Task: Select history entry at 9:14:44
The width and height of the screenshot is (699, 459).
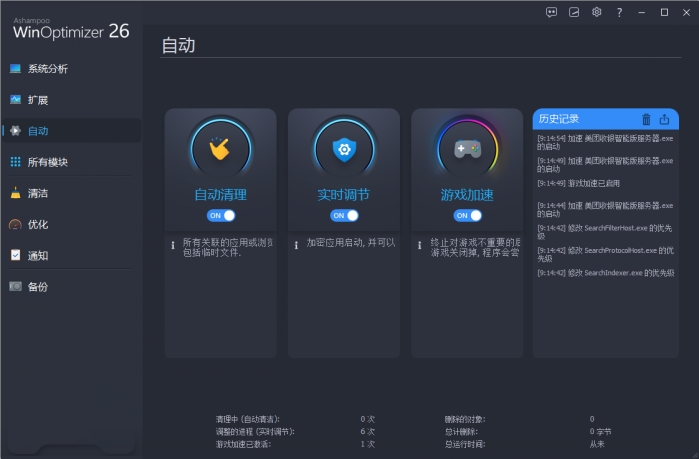Action: tap(605, 209)
